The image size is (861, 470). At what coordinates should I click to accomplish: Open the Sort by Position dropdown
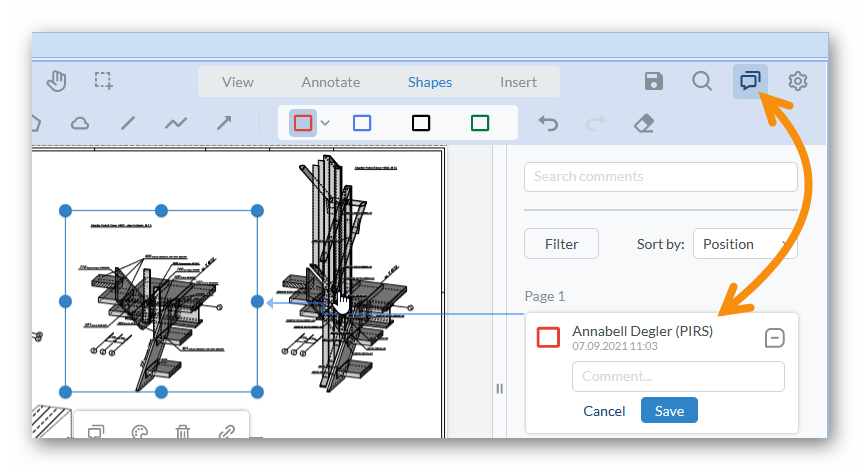[744, 244]
